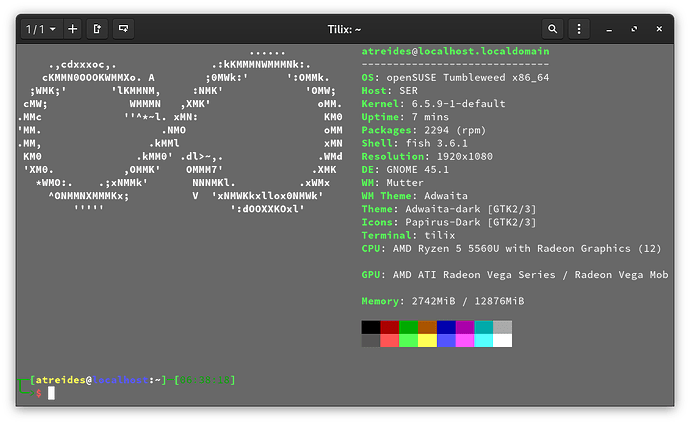Click the purple color block
This screenshot has width=690, height=424.
pos(465,327)
